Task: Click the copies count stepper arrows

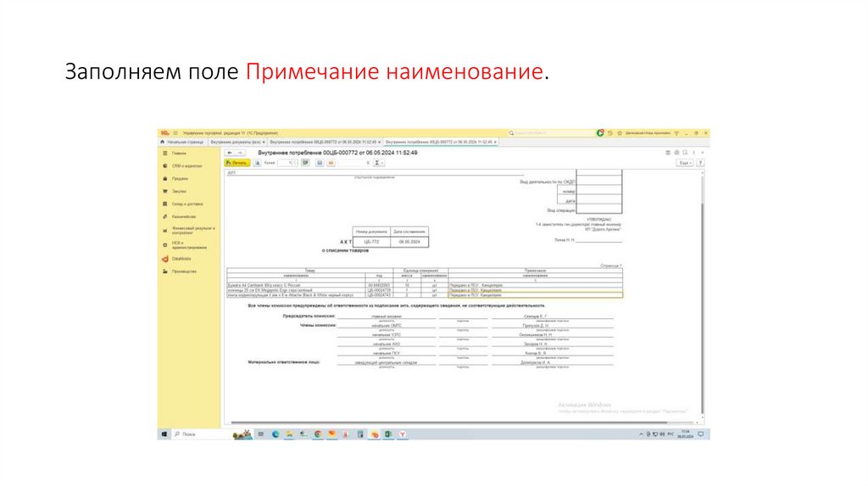Action: tap(295, 163)
